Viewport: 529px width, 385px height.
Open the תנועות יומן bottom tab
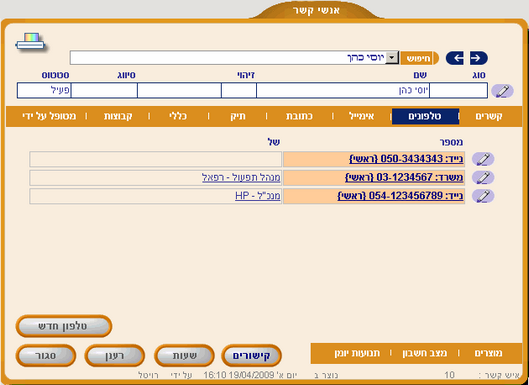[x=357, y=353]
